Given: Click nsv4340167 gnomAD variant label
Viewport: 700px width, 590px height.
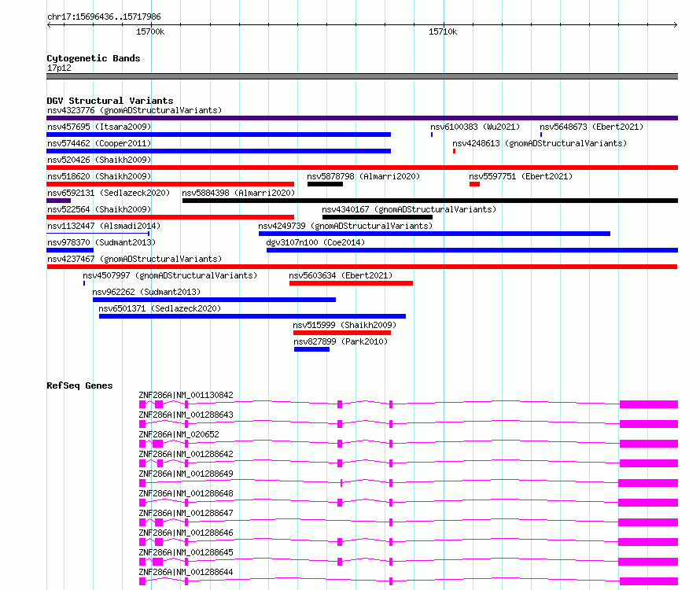Looking at the screenshot, I should tap(409, 209).
